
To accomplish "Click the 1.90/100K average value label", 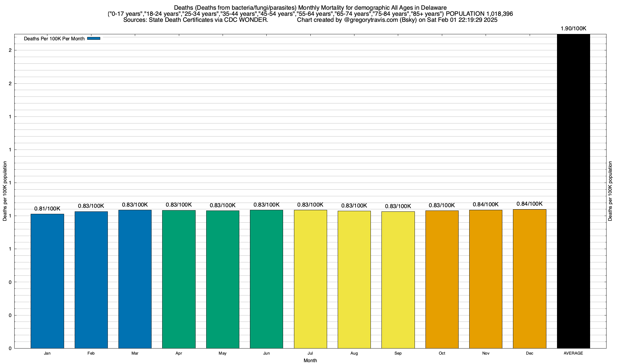I will point(573,29).
